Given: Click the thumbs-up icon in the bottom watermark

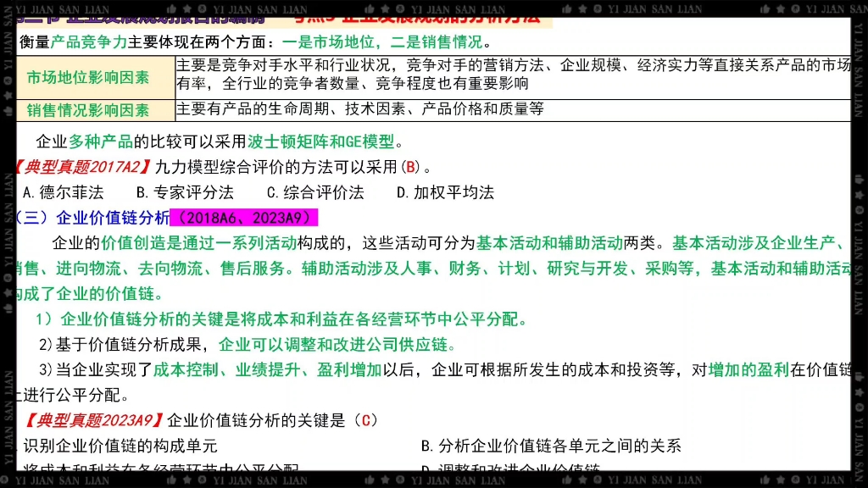Looking at the screenshot, I should (170, 480).
